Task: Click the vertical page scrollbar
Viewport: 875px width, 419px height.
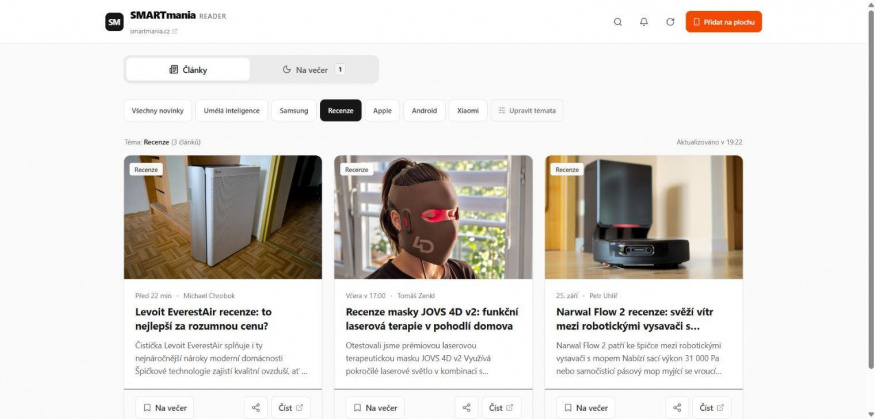Action: tap(871, 190)
